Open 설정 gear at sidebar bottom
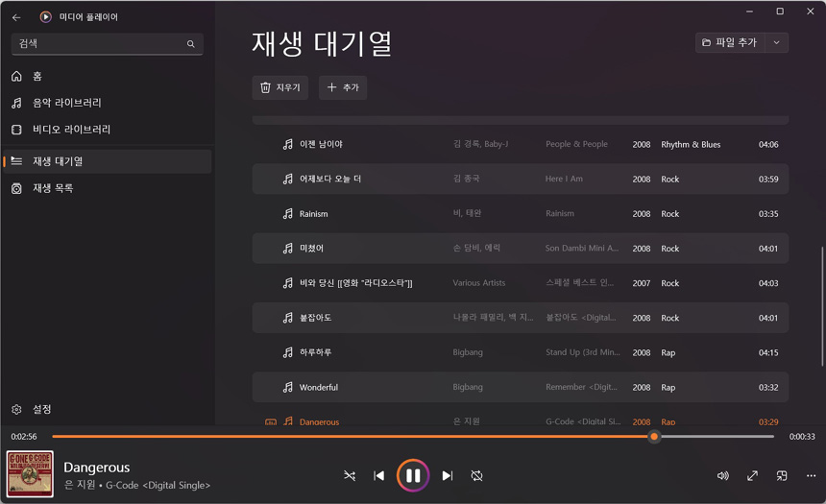The width and height of the screenshot is (826, 504). click(41, 409)
